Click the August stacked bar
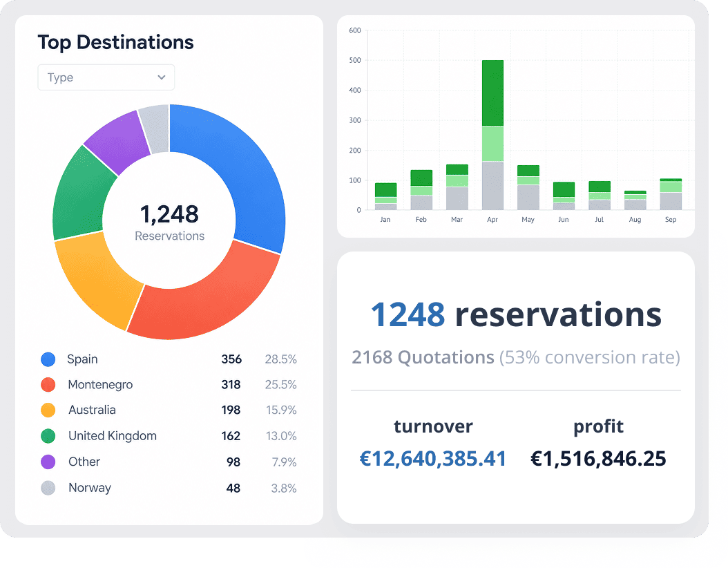 635,200
